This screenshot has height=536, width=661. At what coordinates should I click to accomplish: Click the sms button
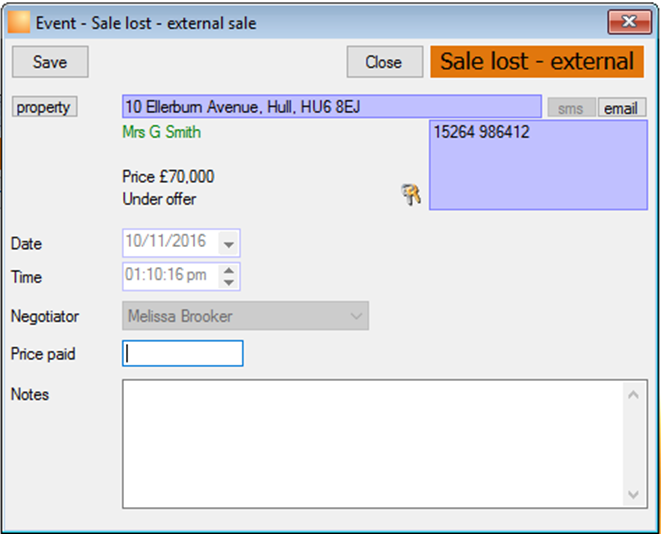coord(571,108)
